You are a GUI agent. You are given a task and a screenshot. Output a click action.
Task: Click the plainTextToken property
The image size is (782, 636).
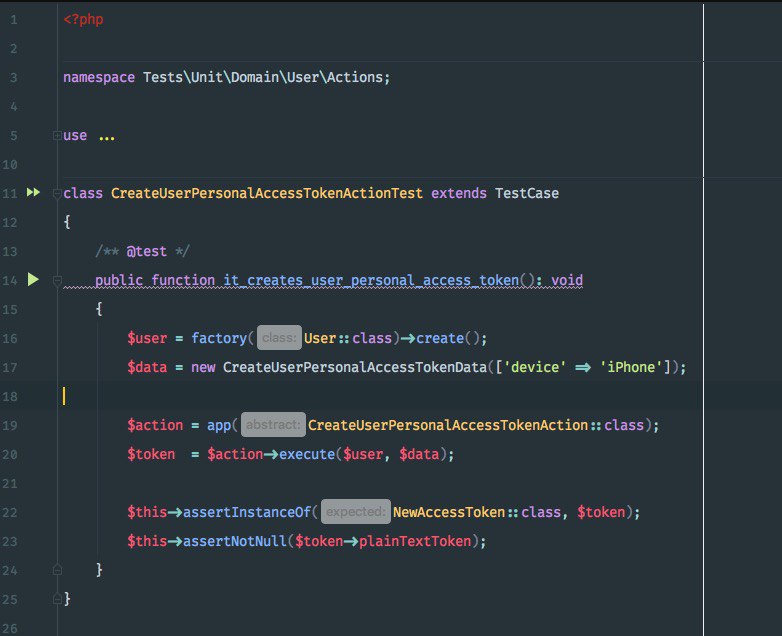click(x=415, y=541)
